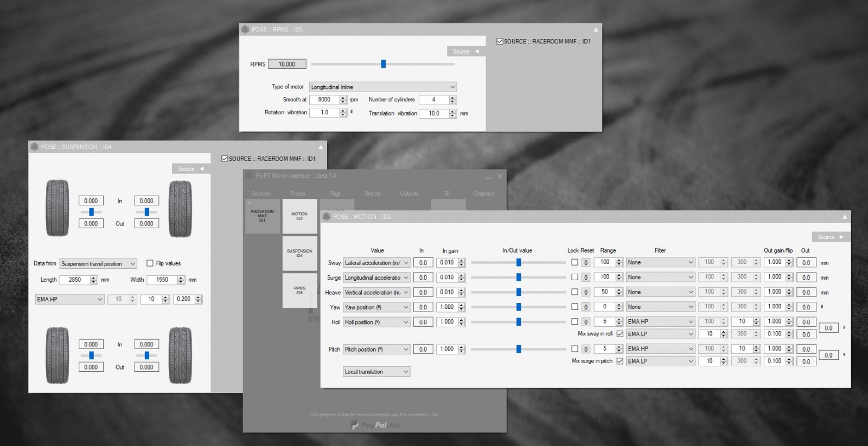Switch to the Poses tab
The height and width of the screenshot is (446, 868).
click(298, 193)
